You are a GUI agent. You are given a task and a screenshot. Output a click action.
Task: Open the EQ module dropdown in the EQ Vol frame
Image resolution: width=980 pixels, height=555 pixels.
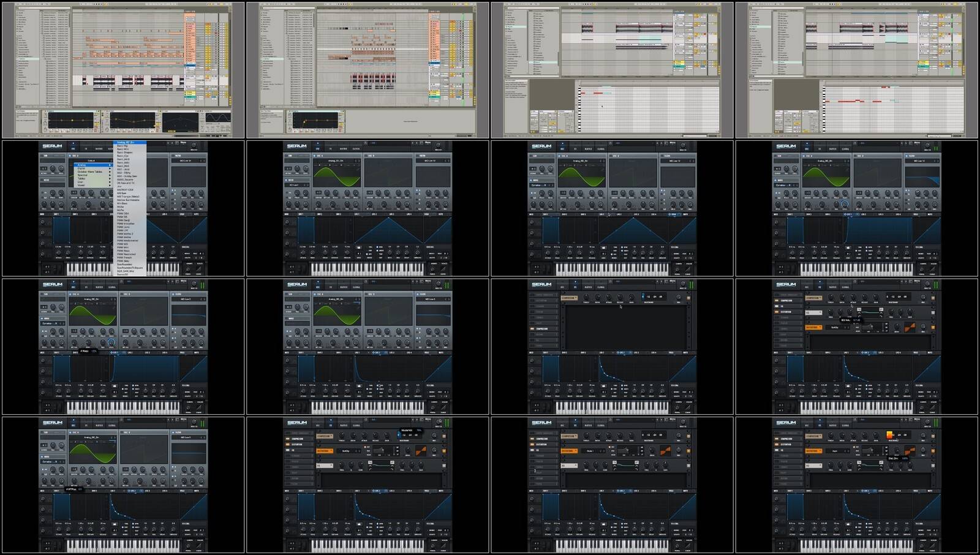point(814,312)
